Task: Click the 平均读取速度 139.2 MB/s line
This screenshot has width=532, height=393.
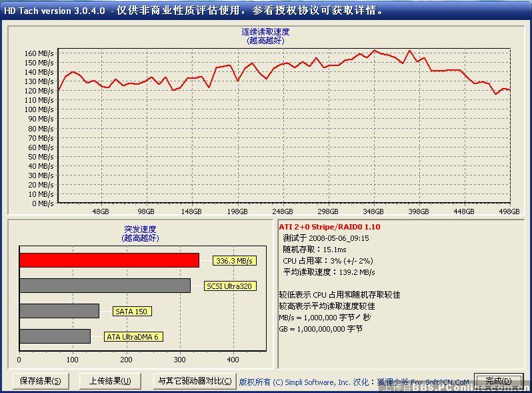Action: click(x=329, y=272)
